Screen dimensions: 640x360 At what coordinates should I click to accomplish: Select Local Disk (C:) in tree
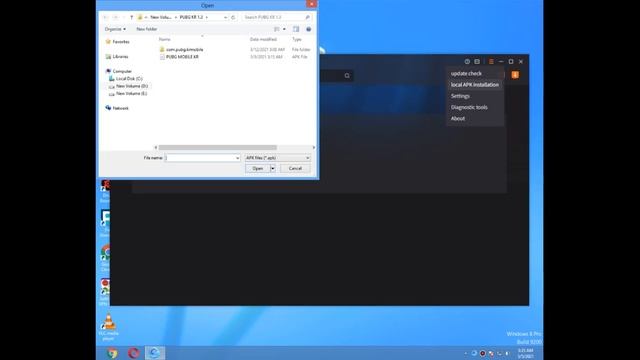click(126, 78)
